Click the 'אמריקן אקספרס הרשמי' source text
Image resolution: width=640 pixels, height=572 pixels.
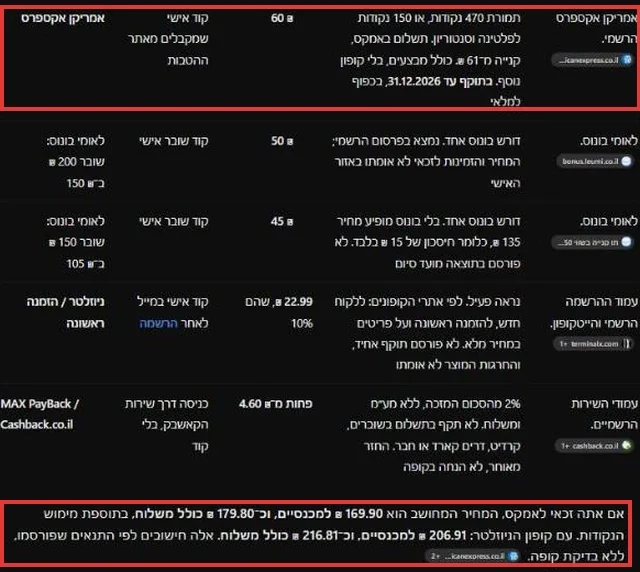tap(596, 29)
